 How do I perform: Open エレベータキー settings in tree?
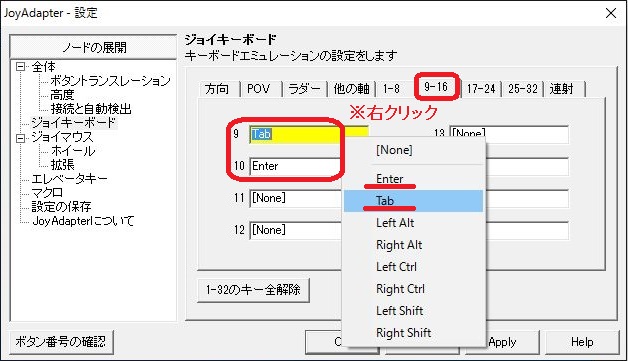click(x=69, y=179)
